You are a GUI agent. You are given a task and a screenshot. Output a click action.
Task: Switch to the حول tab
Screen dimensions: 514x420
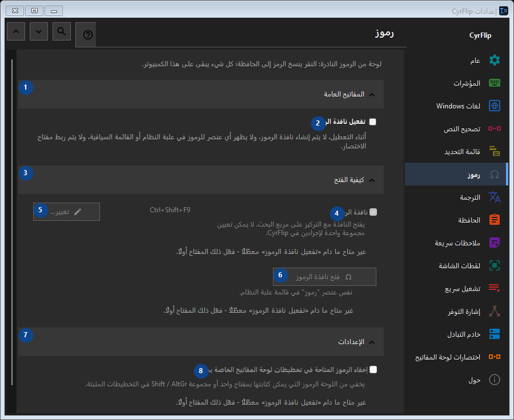point(457,379)
